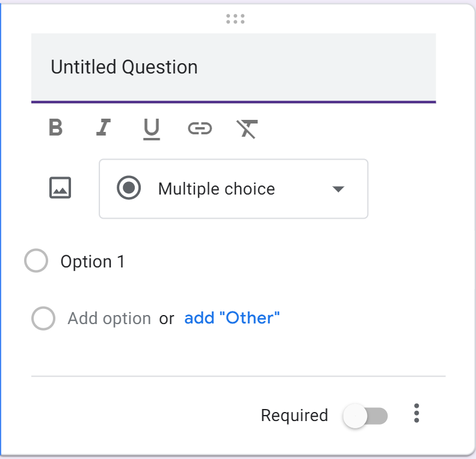
Task: Open the Multiple choice question type dropdown
Action: coord(233,189)
